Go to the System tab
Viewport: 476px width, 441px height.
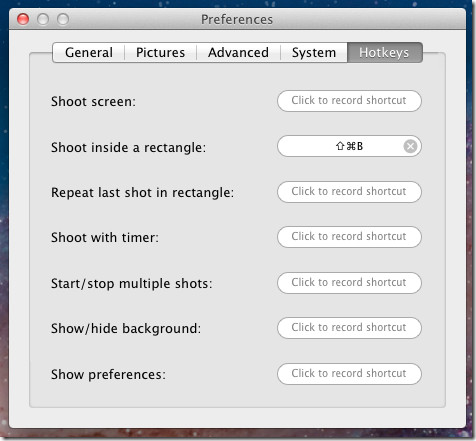coord(314,53)
